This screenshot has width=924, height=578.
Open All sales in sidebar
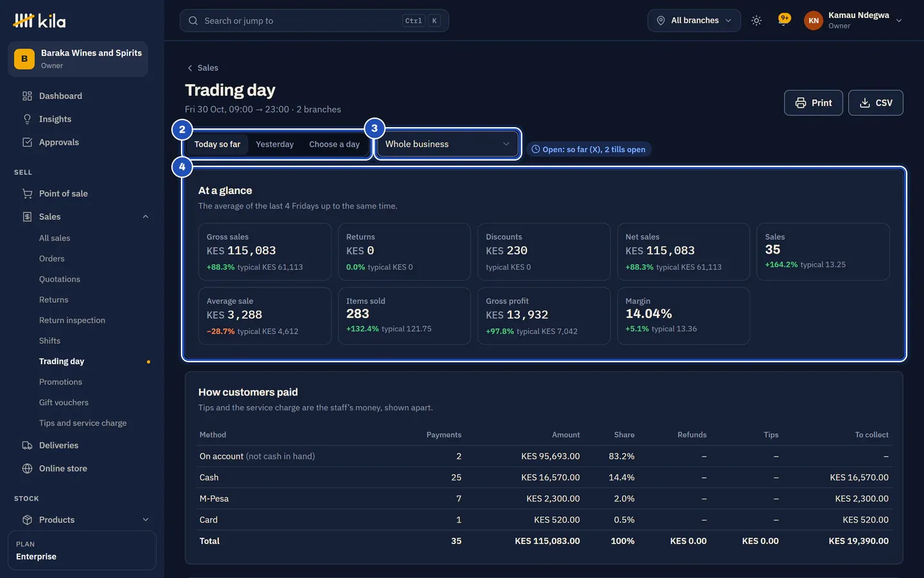click(x=55, y=238)
